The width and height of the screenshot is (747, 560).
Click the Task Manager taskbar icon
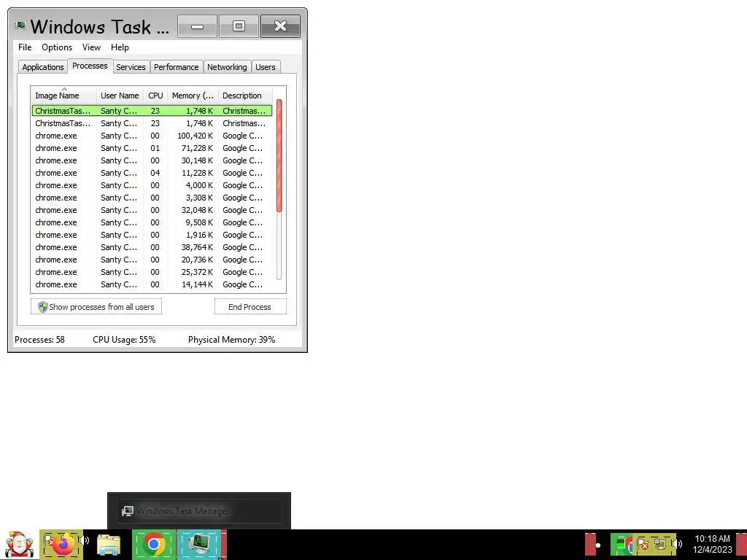point(198,544)
